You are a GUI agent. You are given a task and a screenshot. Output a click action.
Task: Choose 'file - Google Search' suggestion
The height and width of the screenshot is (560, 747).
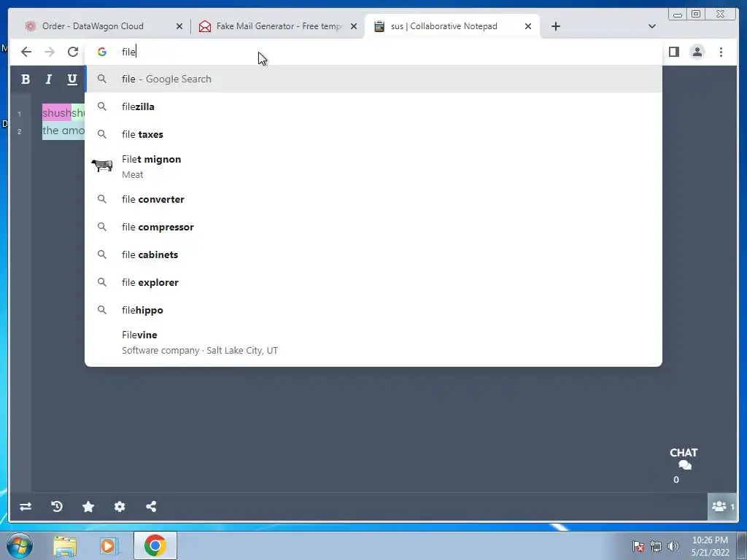click(x=373, y=79)
